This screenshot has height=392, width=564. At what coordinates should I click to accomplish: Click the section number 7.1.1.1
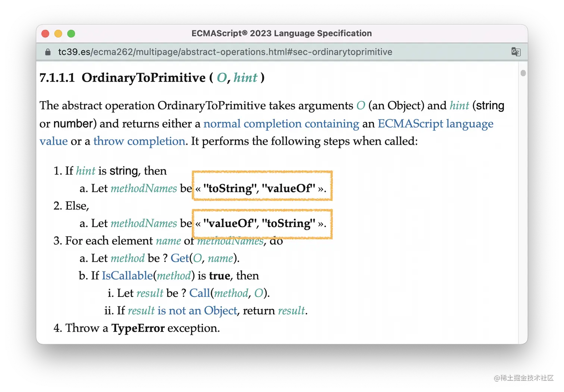click(57, 78)
